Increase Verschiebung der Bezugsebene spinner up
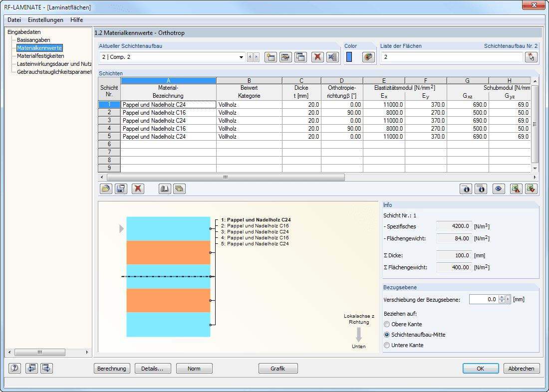This screenshot has width=549, height=392. pos(502,297)
